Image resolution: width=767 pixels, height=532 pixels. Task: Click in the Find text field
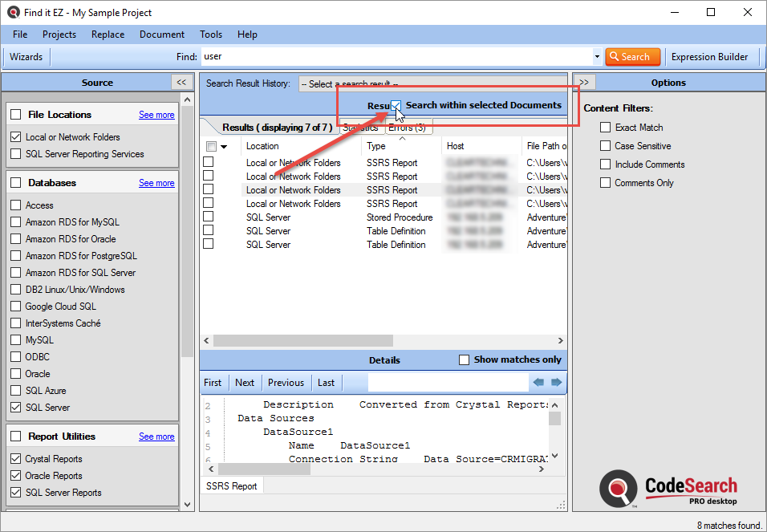click(x=396, y=57)
